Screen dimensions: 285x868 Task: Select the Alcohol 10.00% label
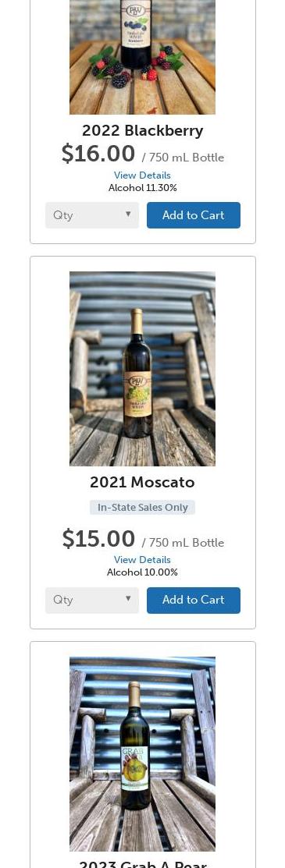[x=142, y=573]
